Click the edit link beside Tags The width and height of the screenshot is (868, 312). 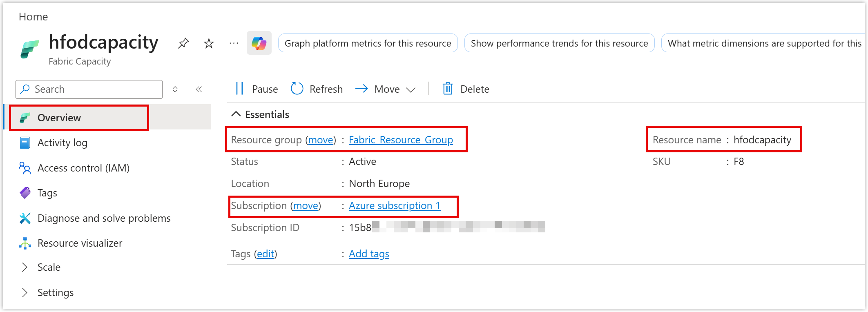click(x=266, y=254)
